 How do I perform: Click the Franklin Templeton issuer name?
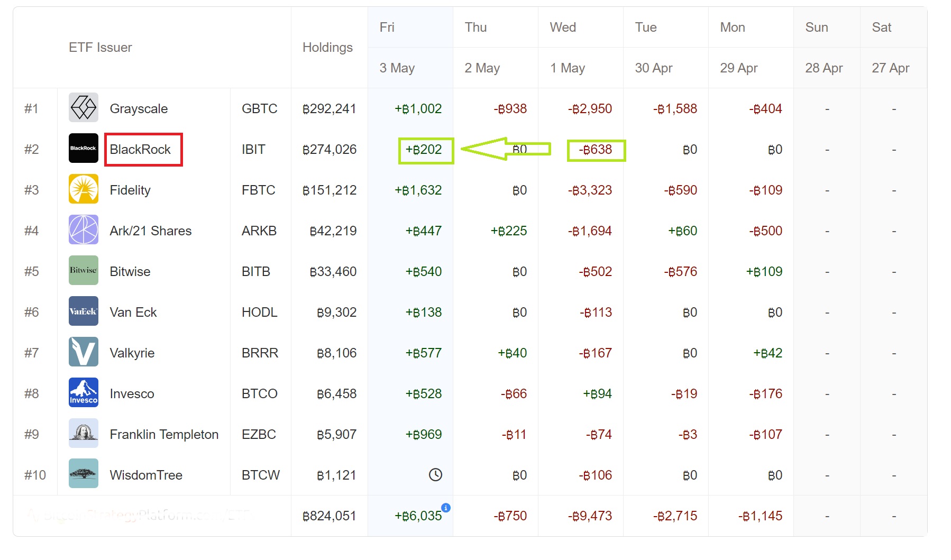point(164,434)
